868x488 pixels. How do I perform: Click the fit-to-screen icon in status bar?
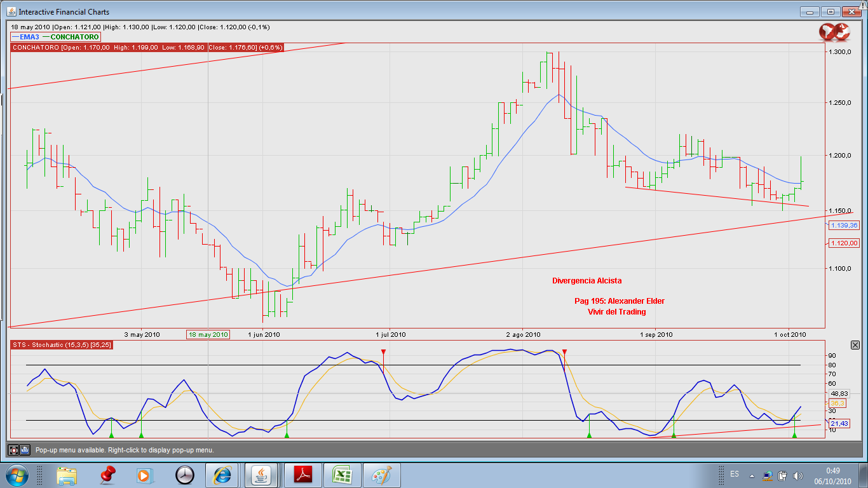(13, 450)
